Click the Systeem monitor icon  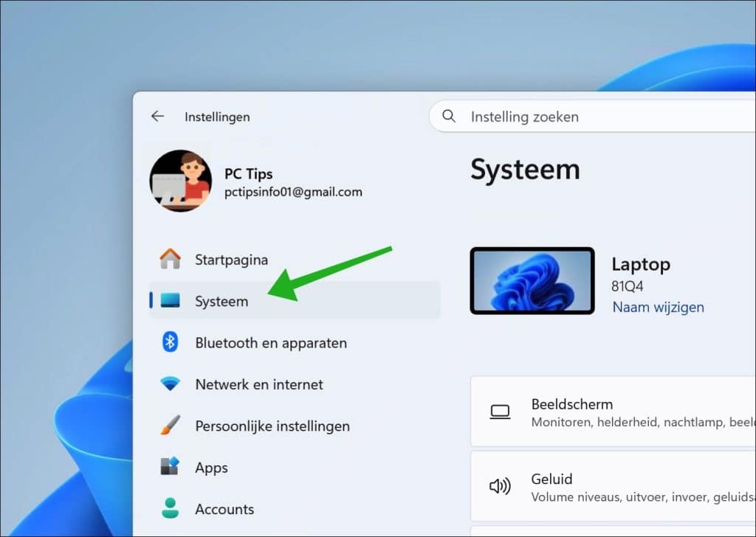pos(170,300)
